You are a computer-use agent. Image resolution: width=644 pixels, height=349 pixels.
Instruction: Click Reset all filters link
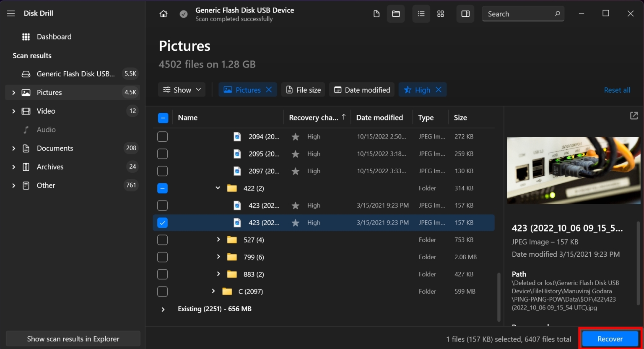(x=617, y=90)
